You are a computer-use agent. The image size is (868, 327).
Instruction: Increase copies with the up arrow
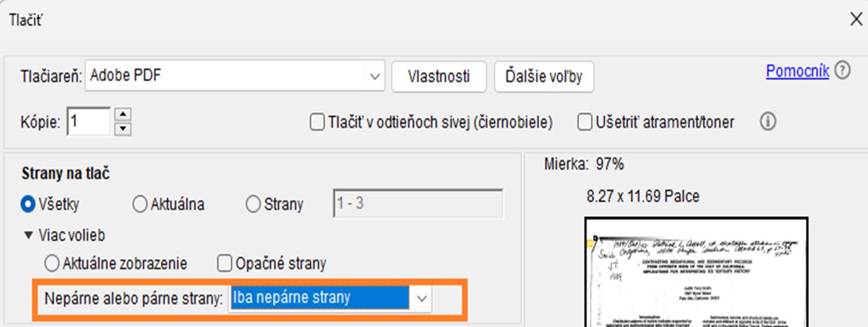tap(123, 115)
